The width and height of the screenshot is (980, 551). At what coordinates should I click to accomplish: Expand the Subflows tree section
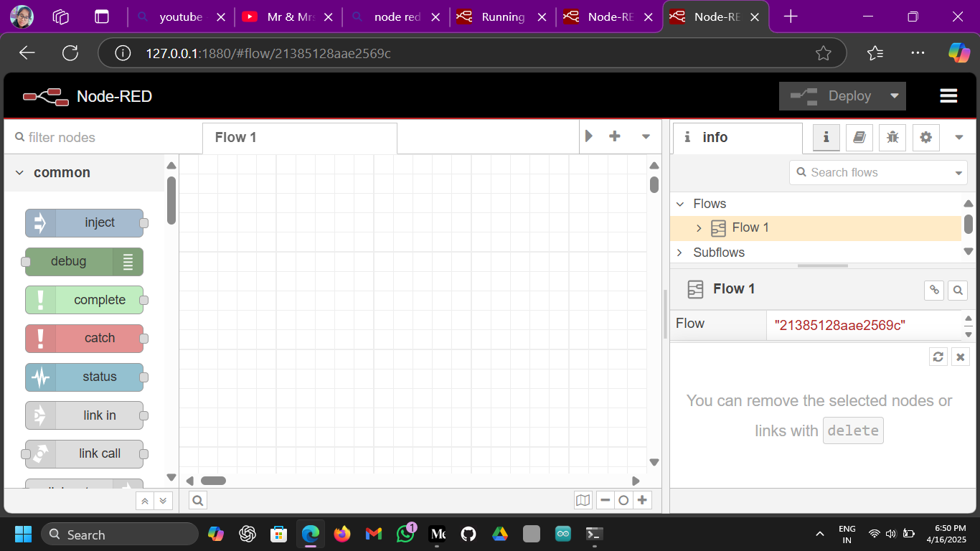(x=680, y=253)
